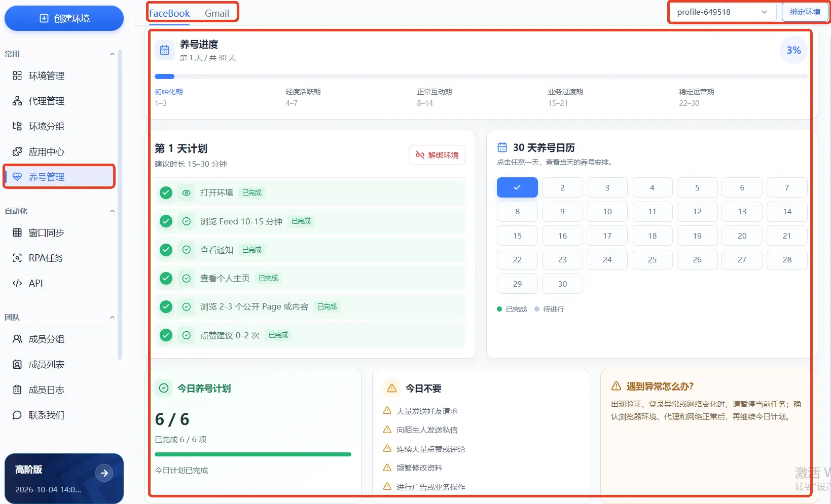This screenshot has height=504, width=831.
Task: Toggle the 浏览 2-3 个公开 Page checkmark
Action: click(x=166, y=306)
